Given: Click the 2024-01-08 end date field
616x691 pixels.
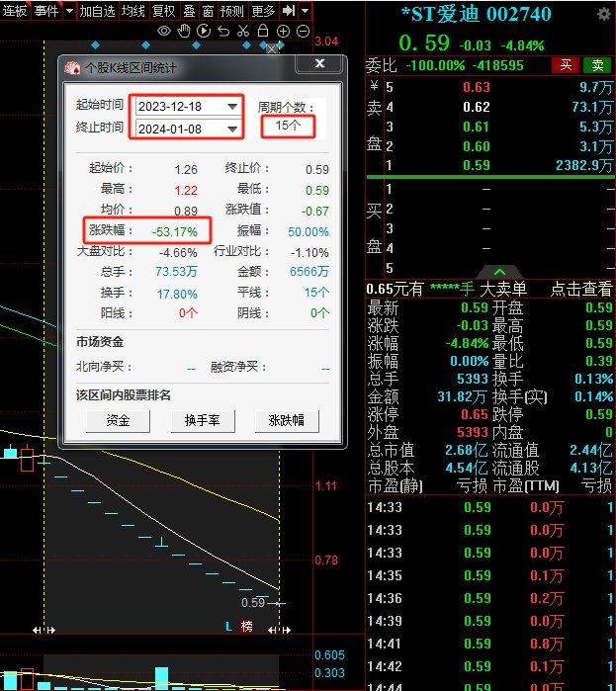Looking at the screenshot, I should (x=188, y=129).
